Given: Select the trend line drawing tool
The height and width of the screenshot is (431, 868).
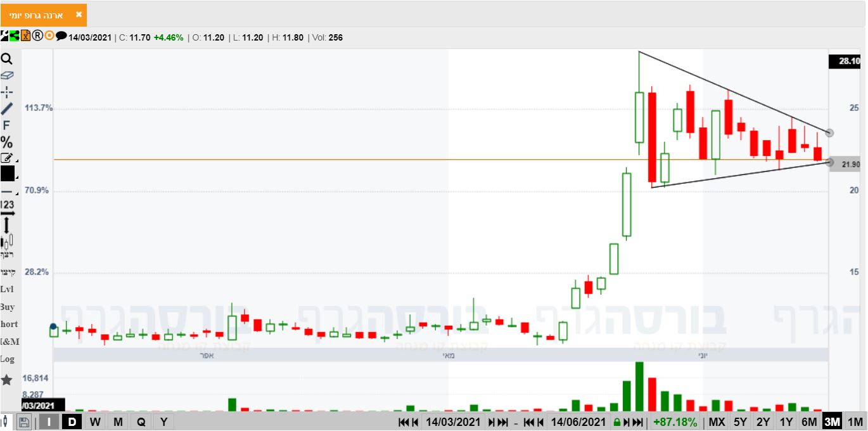Looking at the screenshot, I should [x=7, y=108].
